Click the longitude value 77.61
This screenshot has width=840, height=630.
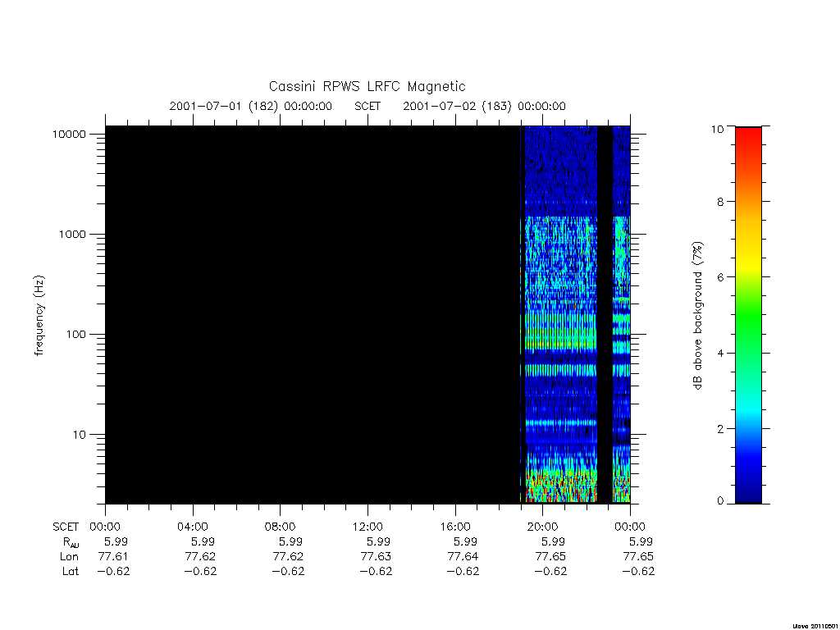(113, 557)
